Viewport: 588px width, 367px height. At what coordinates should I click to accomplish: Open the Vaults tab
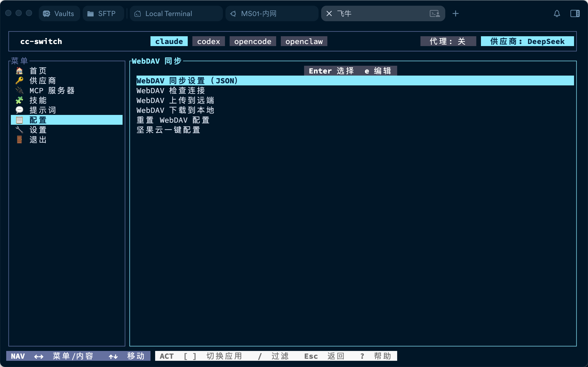(x=59, y=13)
